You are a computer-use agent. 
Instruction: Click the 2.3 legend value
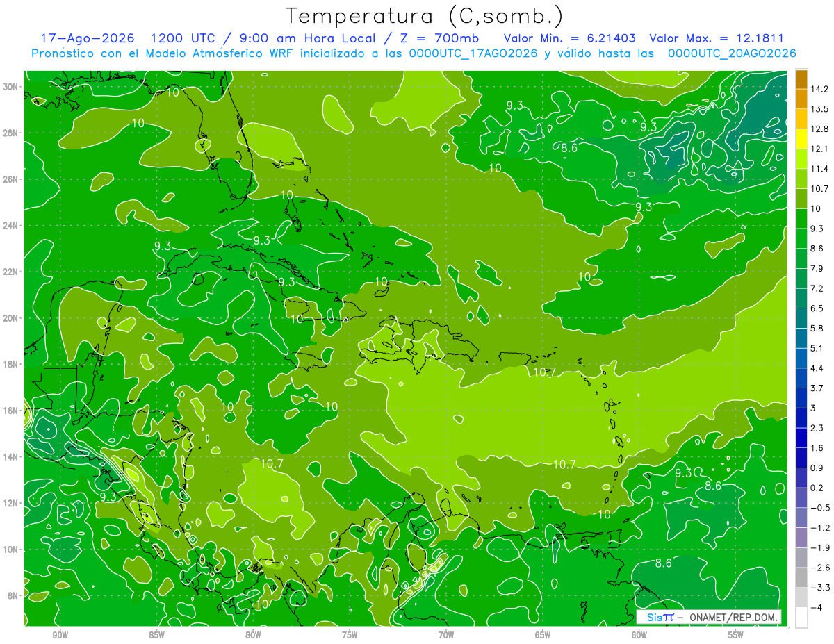pyautogui.click(x=818, y=428)
